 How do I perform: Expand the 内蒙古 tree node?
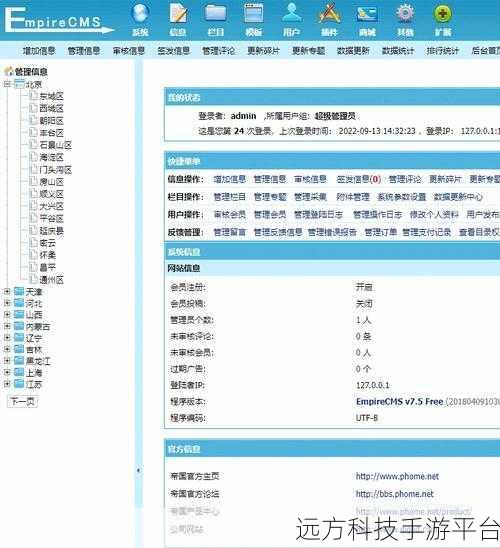pos(7,326)
